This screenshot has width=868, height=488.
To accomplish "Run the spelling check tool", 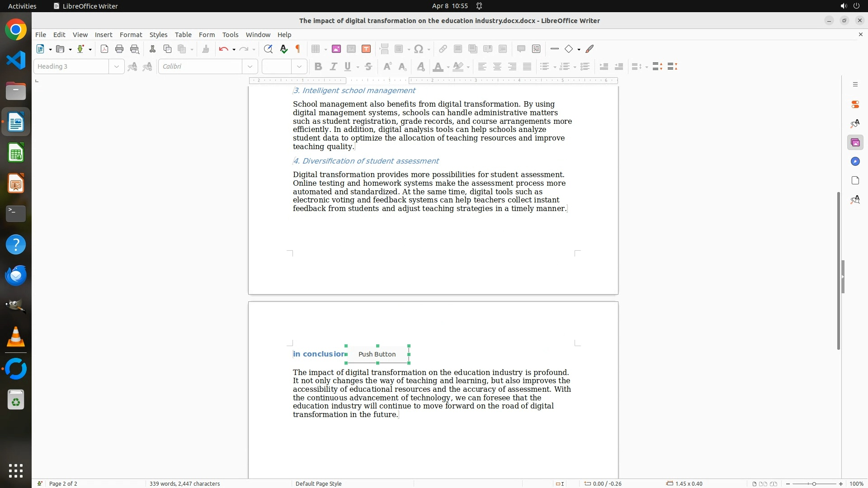I will click(283, 49).
